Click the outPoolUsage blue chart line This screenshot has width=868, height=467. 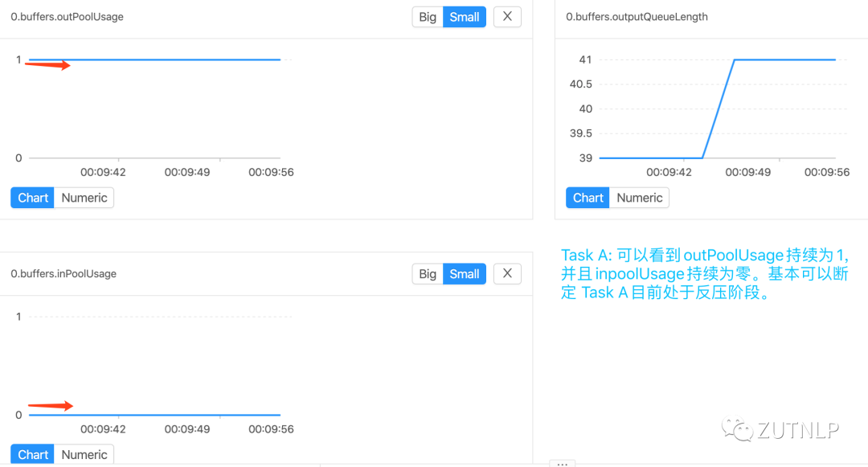click(155, 59)
